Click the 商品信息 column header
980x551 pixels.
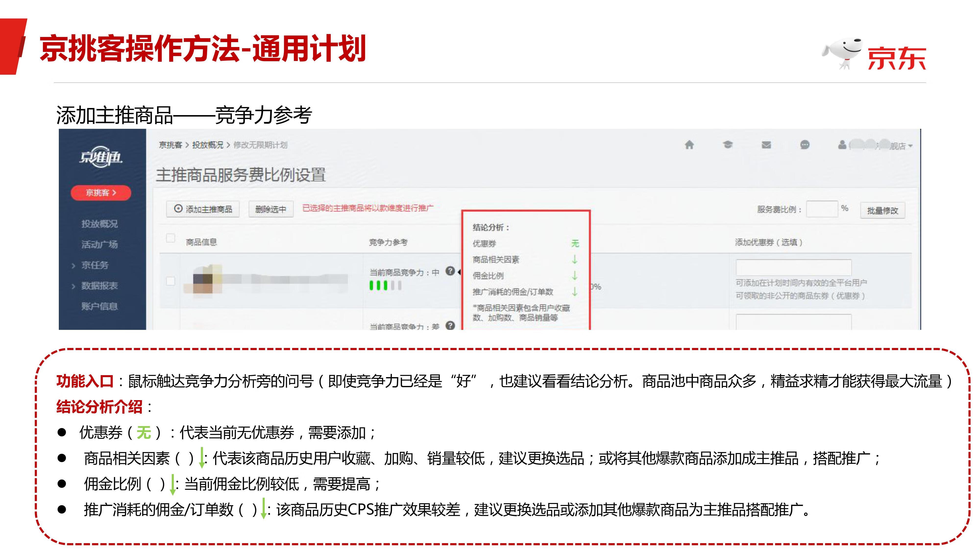201,242
